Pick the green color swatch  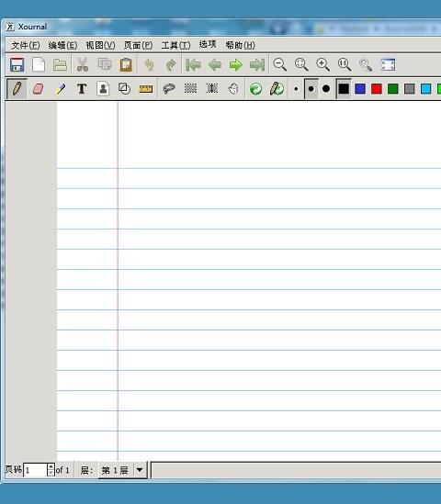coord(393,89)
